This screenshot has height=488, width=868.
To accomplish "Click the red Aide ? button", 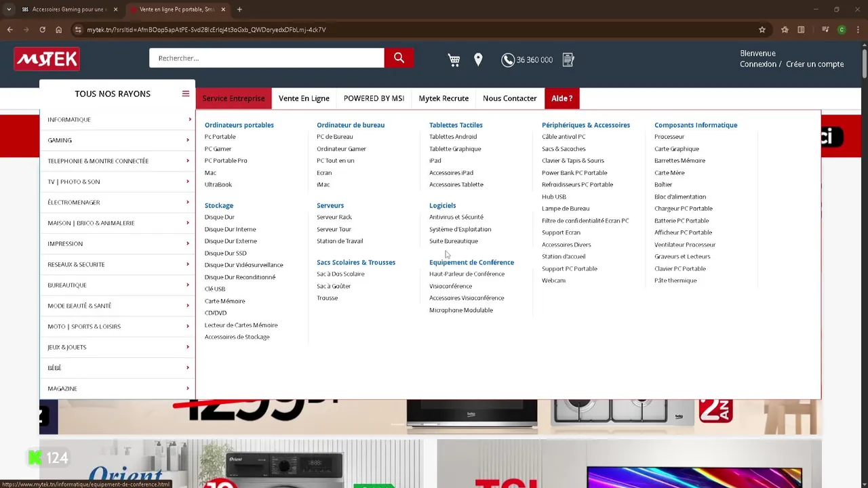I will [562, 98].
